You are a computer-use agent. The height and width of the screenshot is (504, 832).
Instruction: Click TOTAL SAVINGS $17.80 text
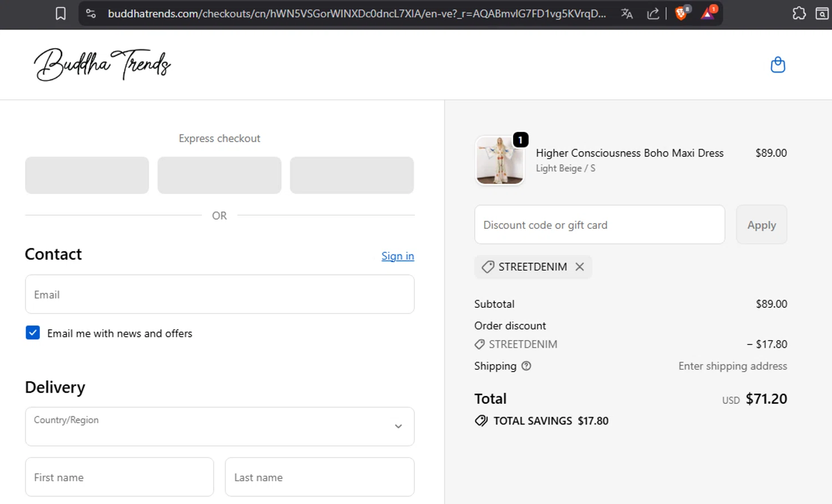[551, 421]
